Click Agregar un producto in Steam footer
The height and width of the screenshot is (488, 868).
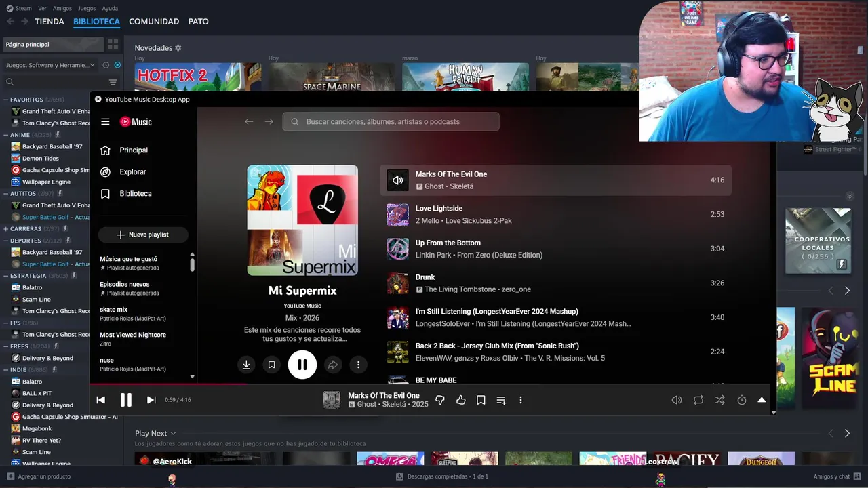(x=39, y=476)
